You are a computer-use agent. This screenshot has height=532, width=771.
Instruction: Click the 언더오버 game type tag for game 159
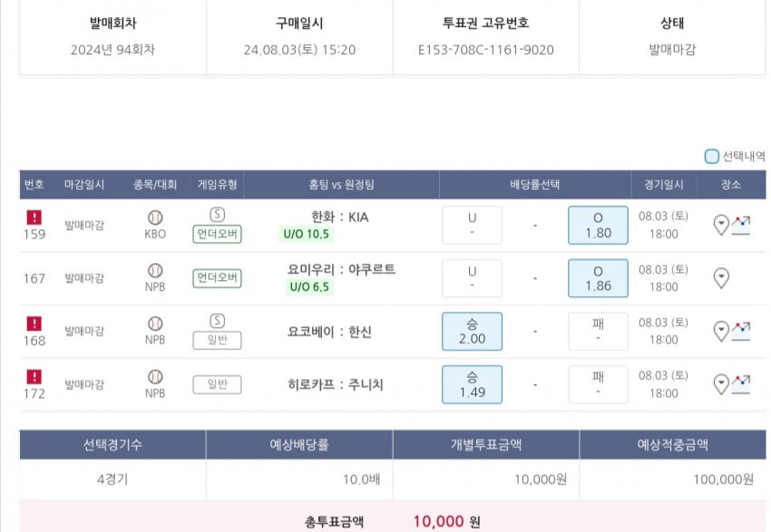coord(217,235)
